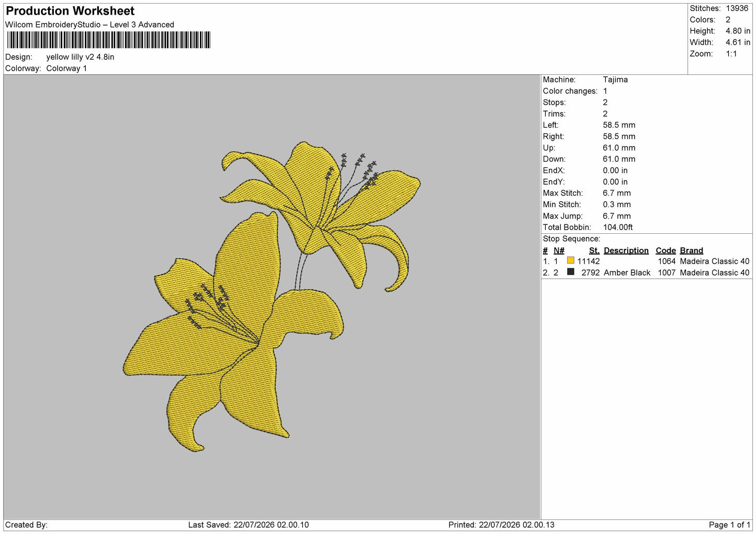756x534 pixels.
Task: Click the 'Colorway 1' value
Action: 66,69
